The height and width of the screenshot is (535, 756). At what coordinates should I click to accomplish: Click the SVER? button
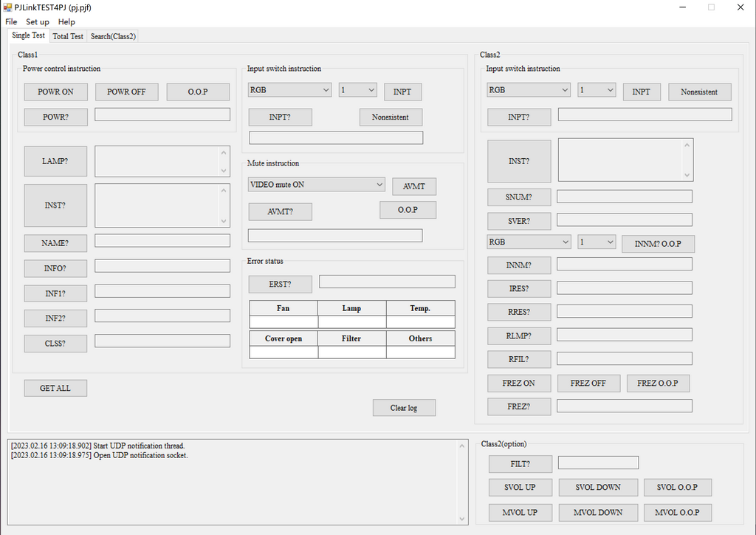point(519,221)
